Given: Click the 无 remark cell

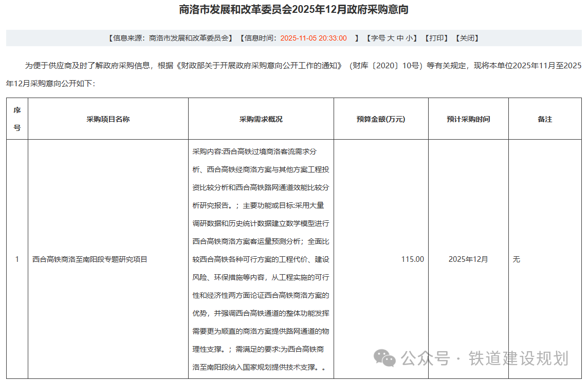Looking at the screenshot, I should [517, 259].
